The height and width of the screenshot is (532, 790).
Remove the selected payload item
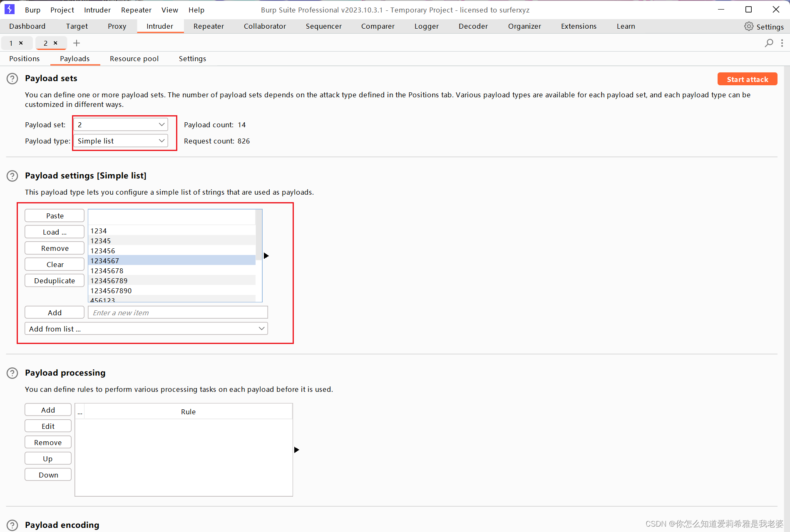pos(55,248)
